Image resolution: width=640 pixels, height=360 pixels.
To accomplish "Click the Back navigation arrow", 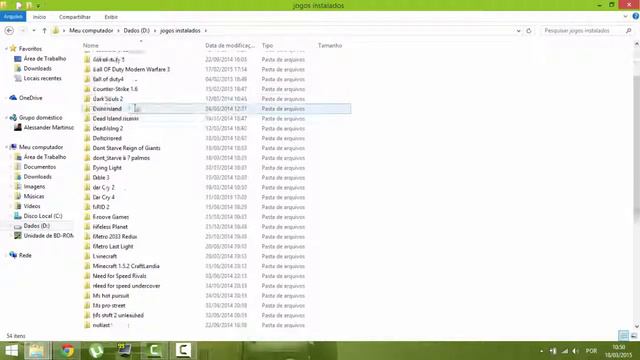I will [x=9, y=31].
